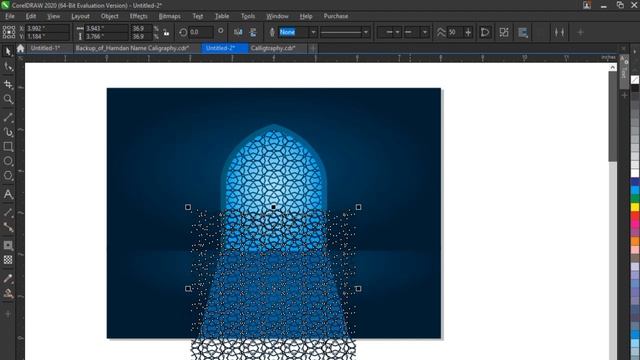
Task: Open the File menu
Action: pos(10,16)
